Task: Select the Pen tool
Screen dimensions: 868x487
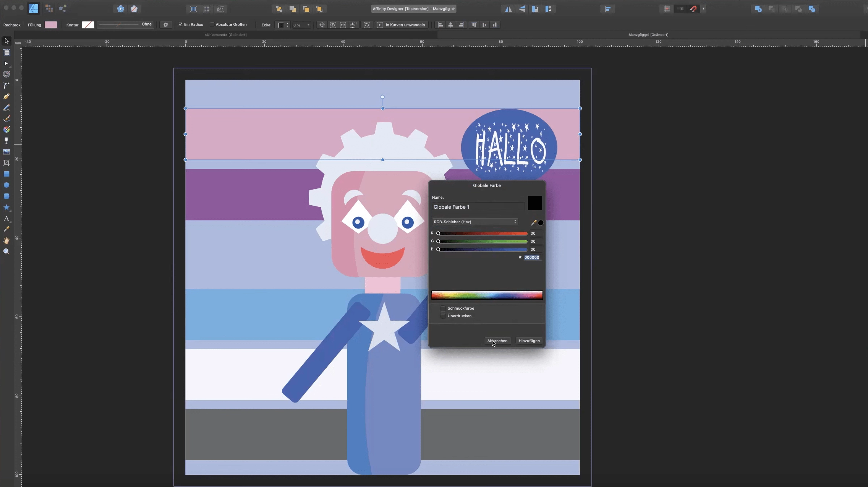Action: (x=6, y=96)
